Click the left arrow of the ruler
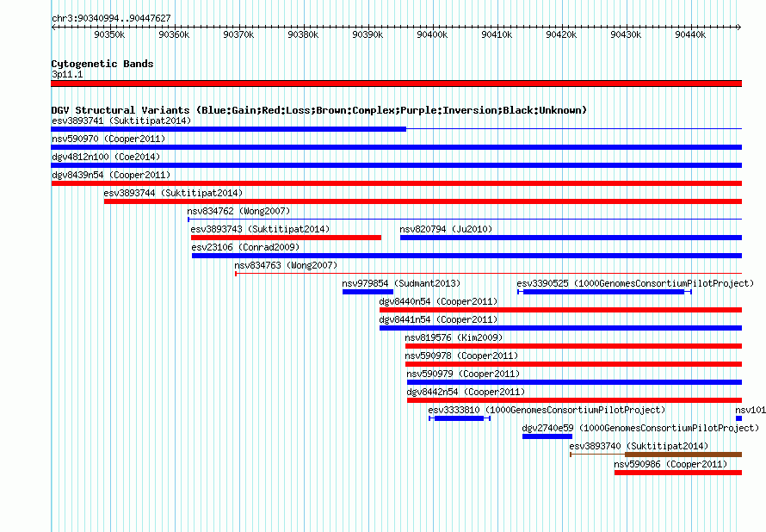 click(x=53, y=27)
